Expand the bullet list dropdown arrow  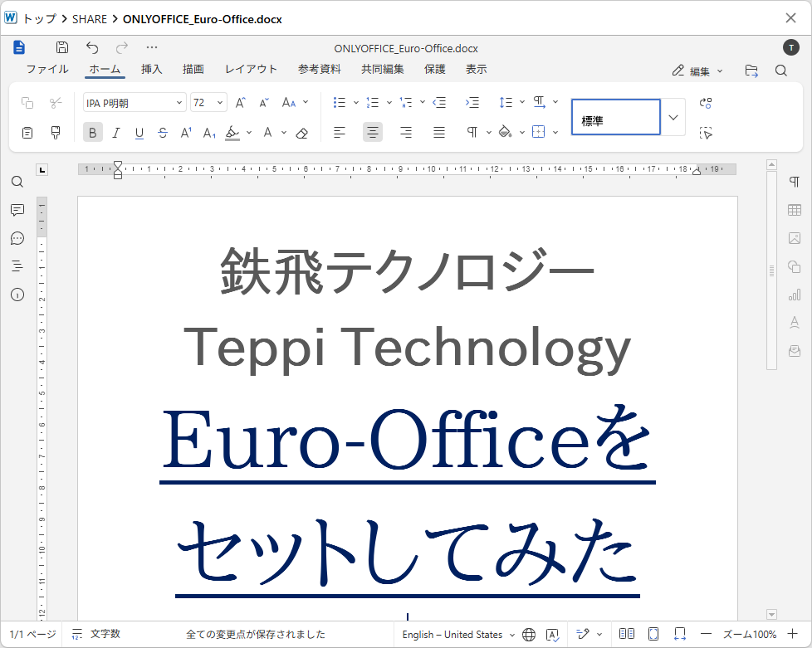[355, 103]
